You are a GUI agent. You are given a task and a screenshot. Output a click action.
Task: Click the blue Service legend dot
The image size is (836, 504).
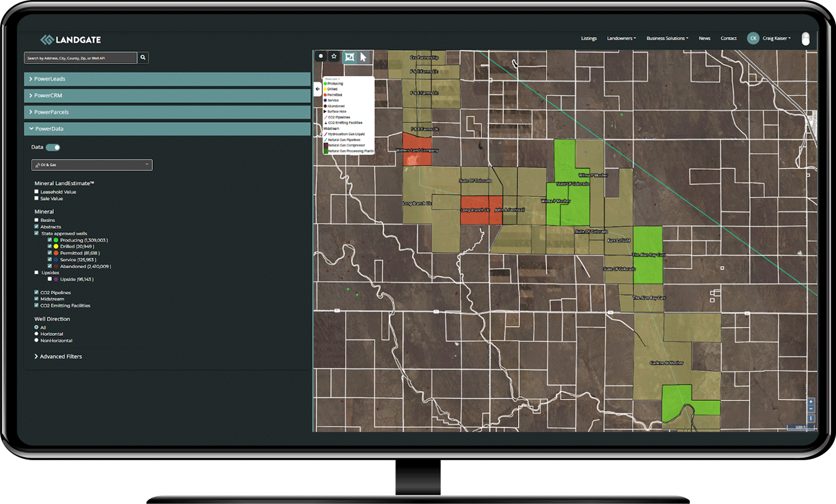coord(325,100)
